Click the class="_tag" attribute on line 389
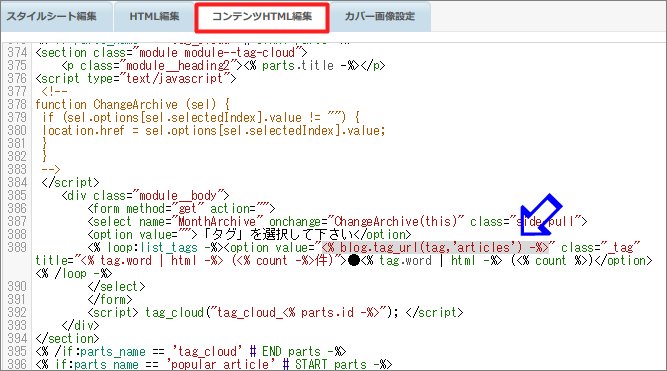Viewport: 667px width, 371px height. [600, 247]
